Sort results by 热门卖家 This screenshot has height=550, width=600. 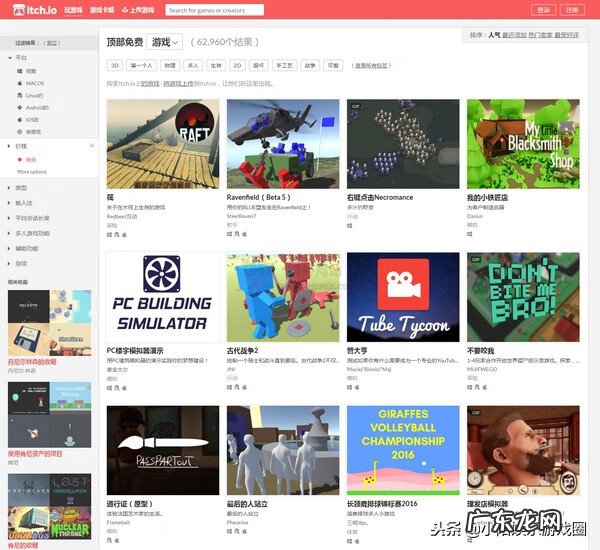click(x=540, y=35)
